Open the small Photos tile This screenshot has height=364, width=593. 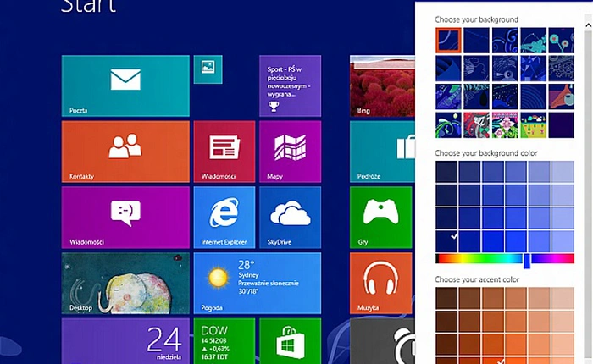(x=208, y=69)
